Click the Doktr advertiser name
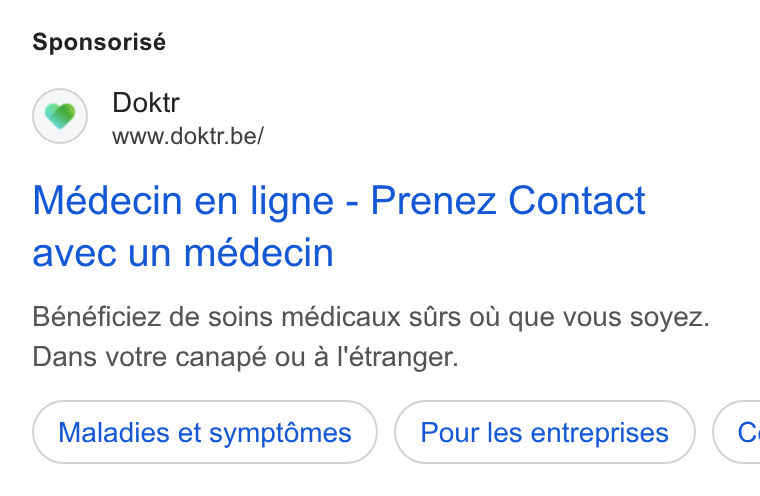This screenshot has height=496, width=760. click(x=146, y=102)
